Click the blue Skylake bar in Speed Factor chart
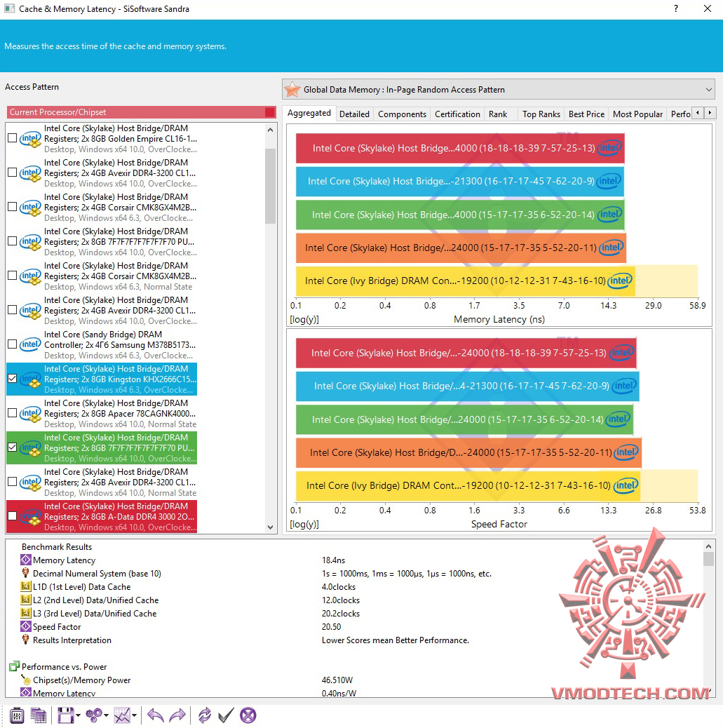Screen dimensions: 723x728 468,386
